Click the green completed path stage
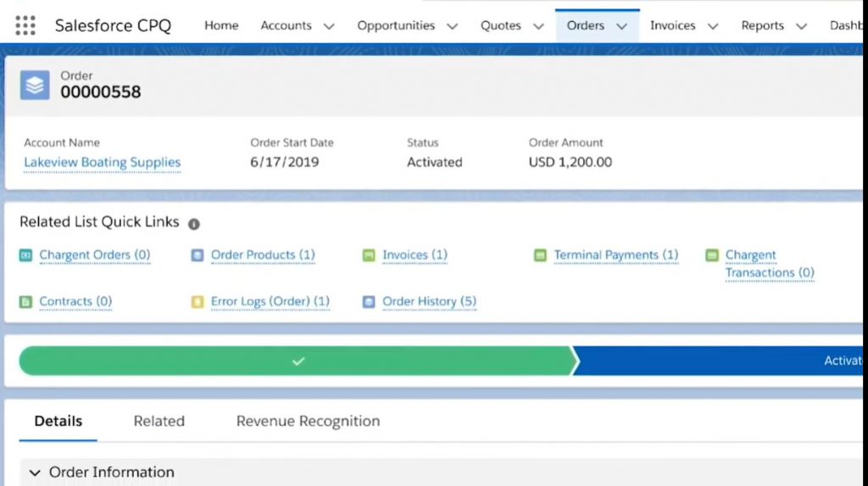The height and width of the screenshot is (486, 868). pos(298,361)
